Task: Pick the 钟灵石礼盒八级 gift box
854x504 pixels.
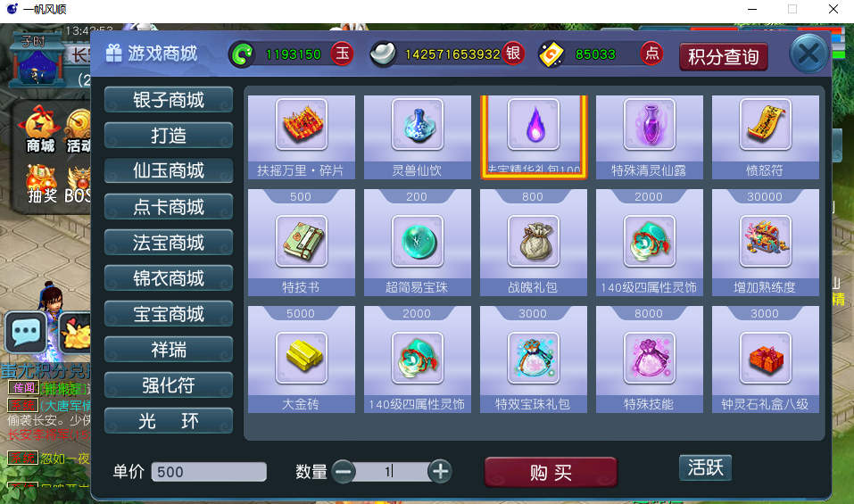Action: [x=766, y=359]
